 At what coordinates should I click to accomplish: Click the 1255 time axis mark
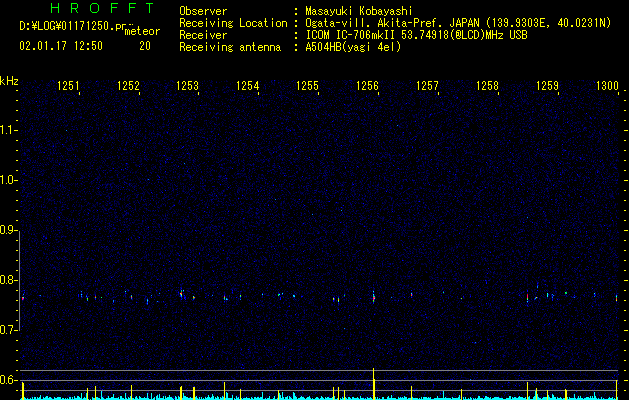(x=307, y=86)
